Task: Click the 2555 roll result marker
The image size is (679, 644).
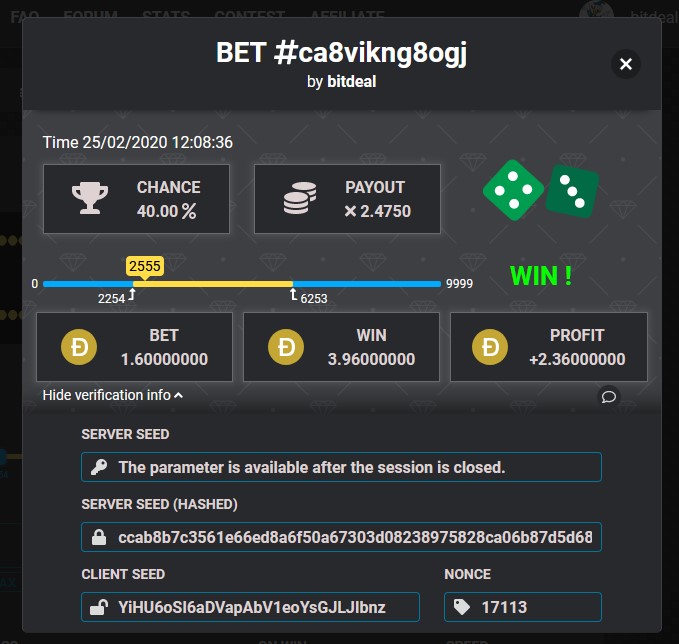Action: (x=144, y=266)
